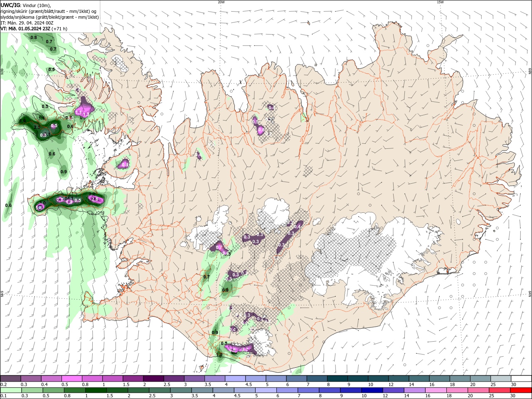Click the bright red rain swatch above 30

[521, 390]
